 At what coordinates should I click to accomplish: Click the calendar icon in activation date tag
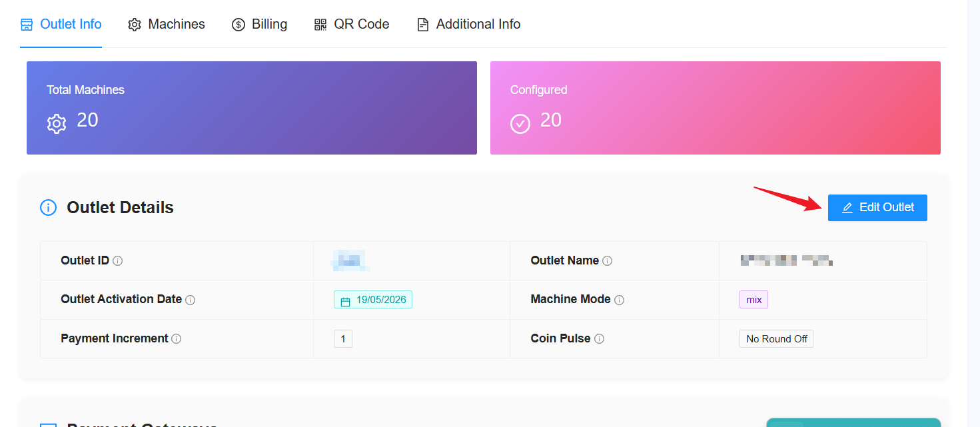345,301
